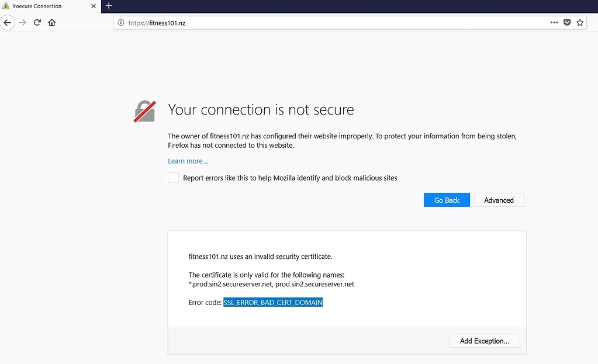Click the browser Back arrow button
Viewport: 598px width, 364px height.
7,23
